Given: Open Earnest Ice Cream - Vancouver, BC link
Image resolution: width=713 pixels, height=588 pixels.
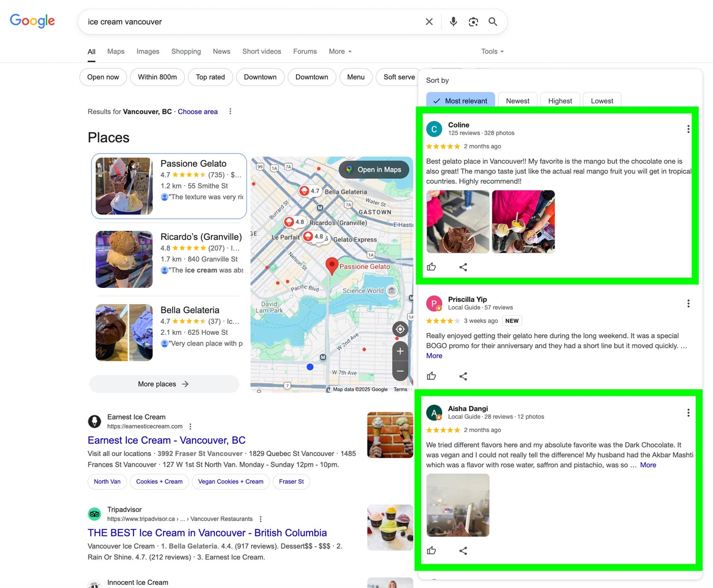Looking at the screenshot, I should click(x=167, y=440).
